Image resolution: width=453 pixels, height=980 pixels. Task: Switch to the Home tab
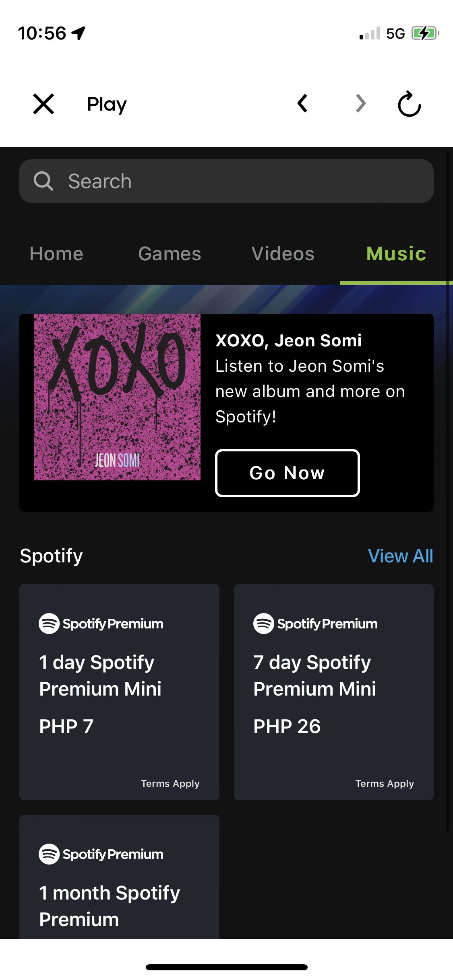click(56, 254)
